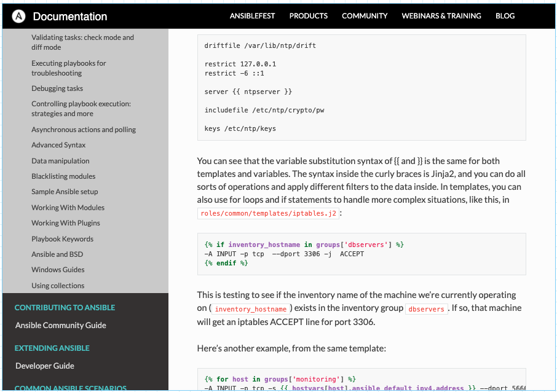The width and height of the screenshot is (557, 392).
Task: Go to Asynchronous actions and polling
Action: point(84,130)
